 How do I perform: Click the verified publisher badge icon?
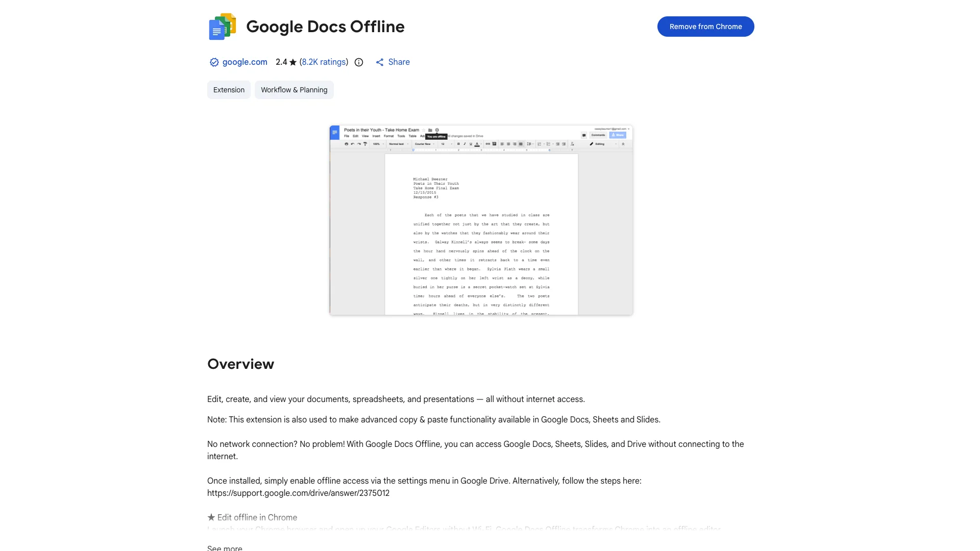pyautogui.click(x=214, y=62)
